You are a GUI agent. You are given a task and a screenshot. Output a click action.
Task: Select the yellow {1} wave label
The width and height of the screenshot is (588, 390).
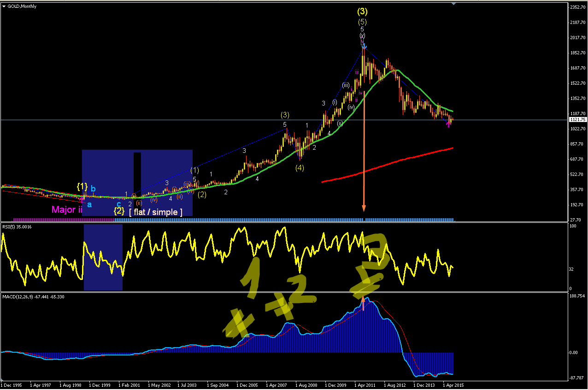pyautogui.click(x=82, y=186)
